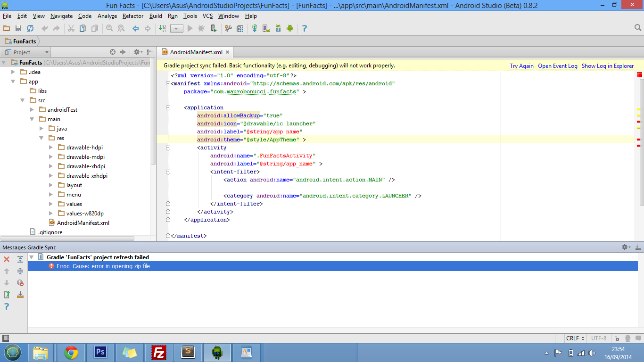
Task: Click the Find magnifier icon
Action: coord(109,28)
